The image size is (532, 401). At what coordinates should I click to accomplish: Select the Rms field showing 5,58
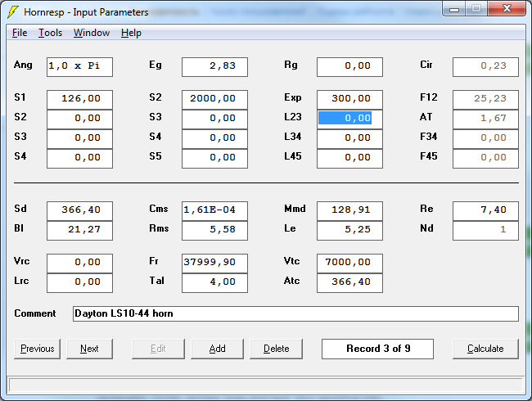click(214, 231)
